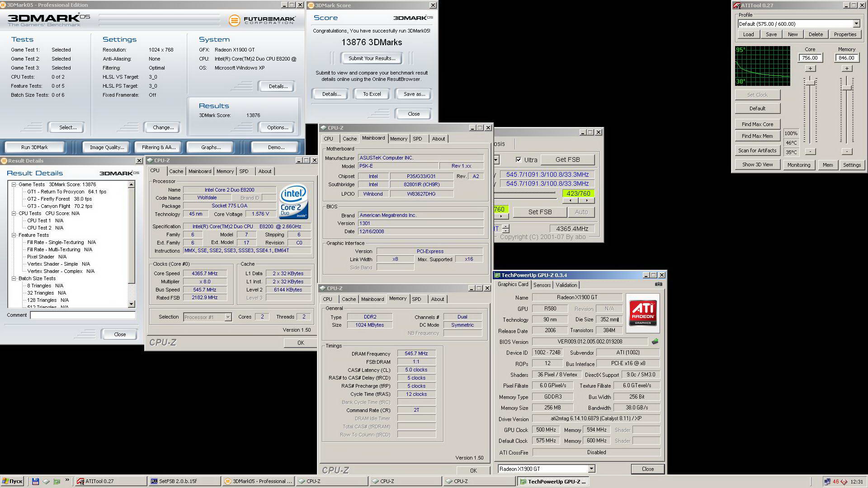Decrease ATITool memory clock with minus button

point(847,151)
